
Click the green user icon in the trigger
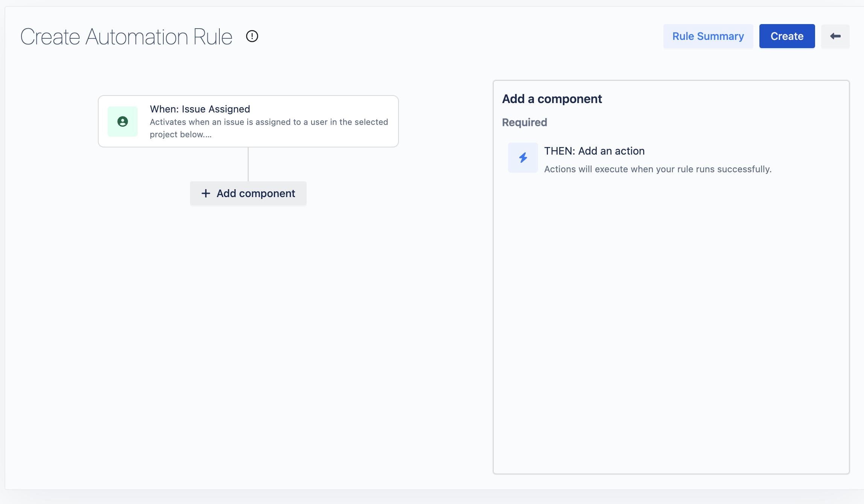coord(123,121)
